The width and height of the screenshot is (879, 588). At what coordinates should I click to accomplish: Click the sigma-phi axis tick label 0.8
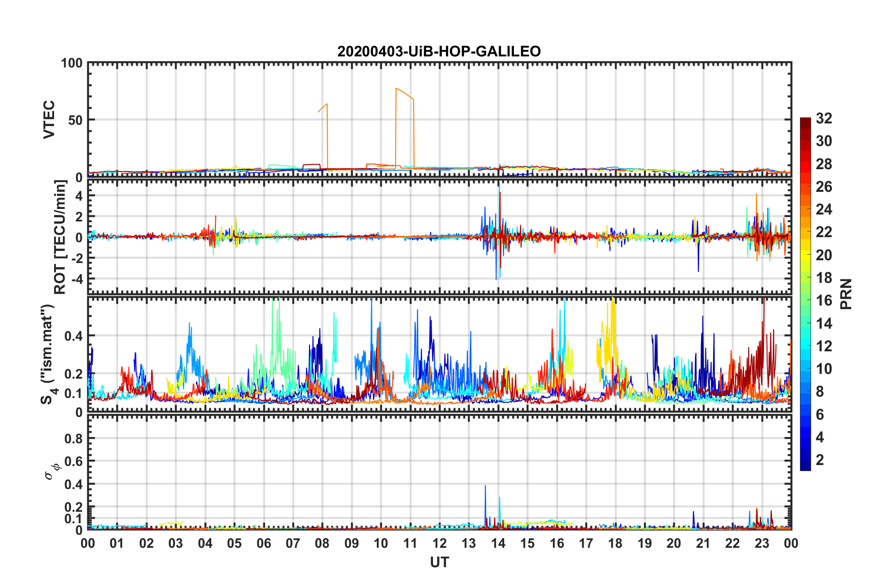tap(74, 438)
